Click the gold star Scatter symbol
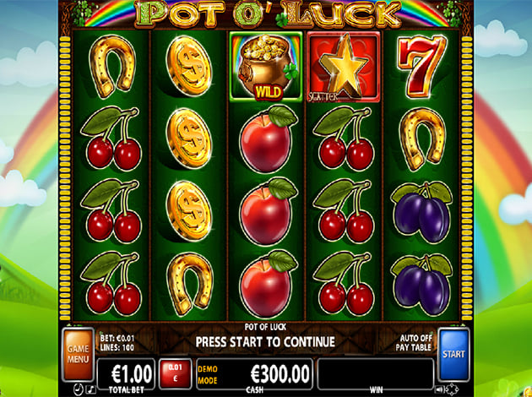Viewport: 532px width, 397px height. click(x=344, y=67)
